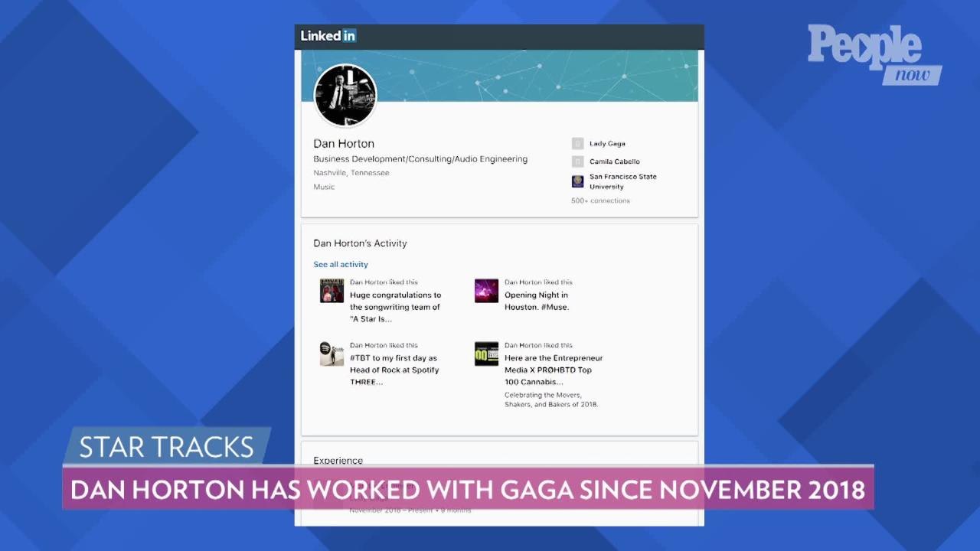Click the Nashville, Tennessee location text
980x551 pixels.
[x=351, y=173]
